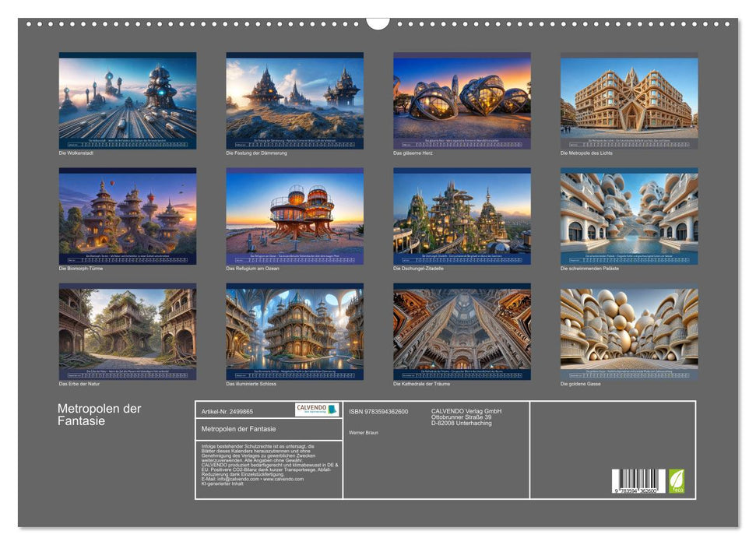Click the 'CALVENDO Verlag GmbH' publisher name
This screenshot has width=756, height=545.
tap(466, 411)
